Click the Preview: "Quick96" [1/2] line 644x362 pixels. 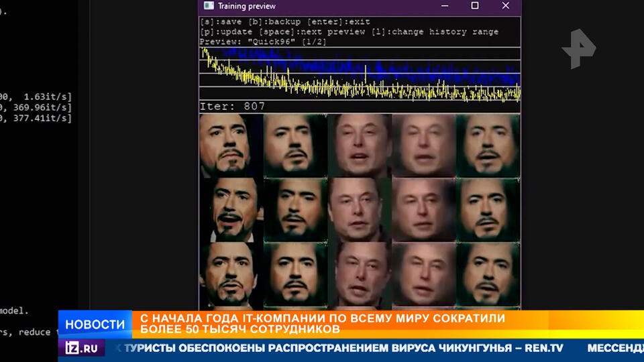click(263, 42)
